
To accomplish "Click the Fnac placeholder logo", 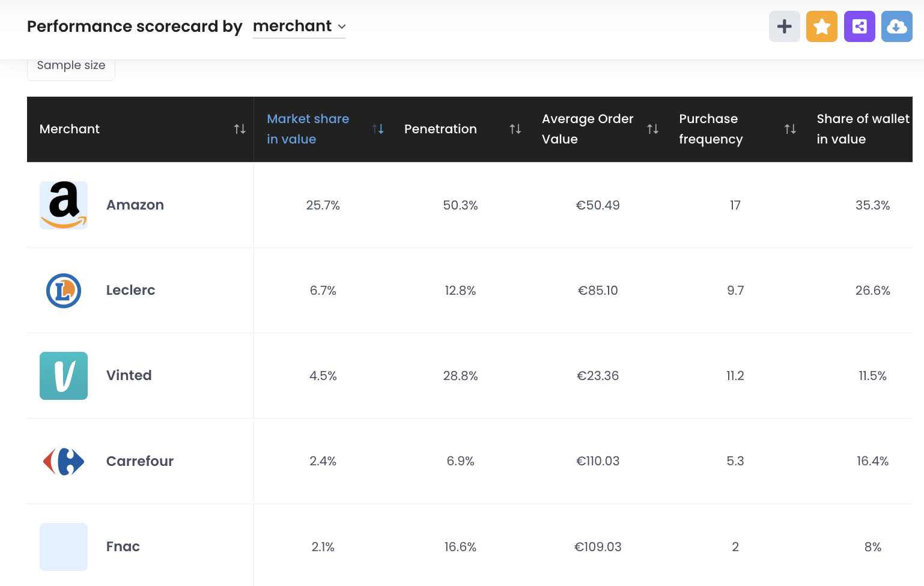I will click(x=64, y=547).
